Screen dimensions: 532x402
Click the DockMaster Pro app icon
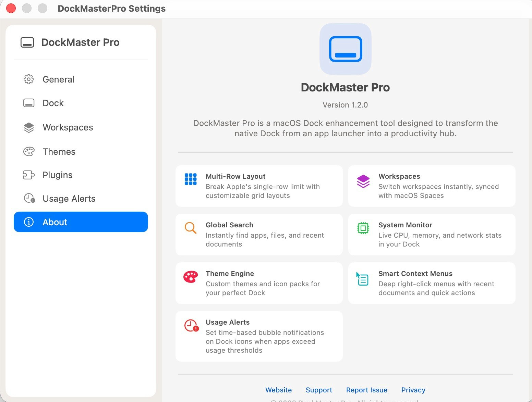(345, 49)
